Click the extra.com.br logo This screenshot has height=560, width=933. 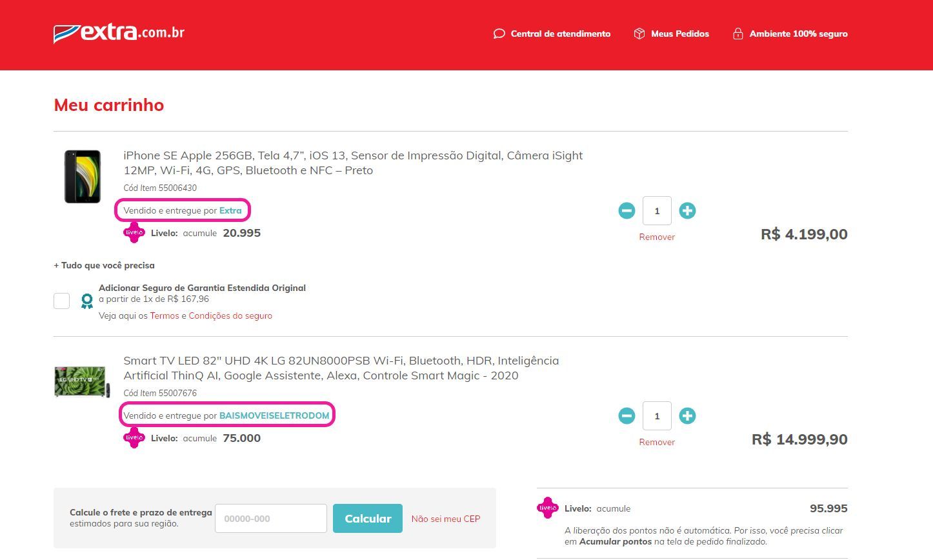point(119,33)
